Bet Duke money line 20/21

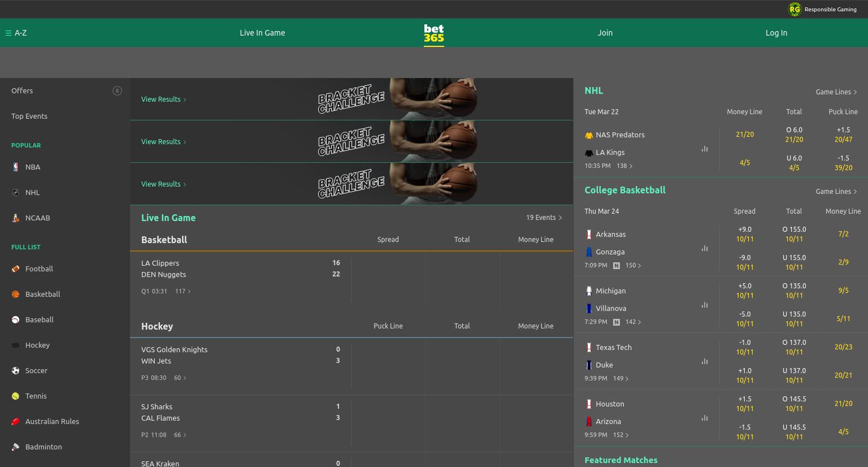click(x=843, y=375)
